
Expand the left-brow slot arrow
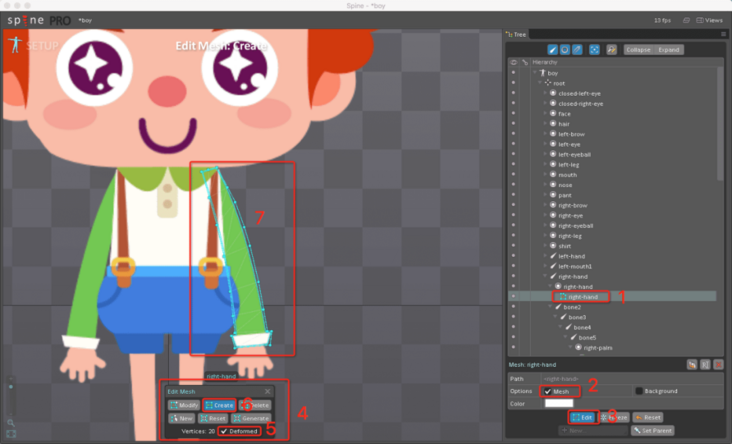point(545,134)
